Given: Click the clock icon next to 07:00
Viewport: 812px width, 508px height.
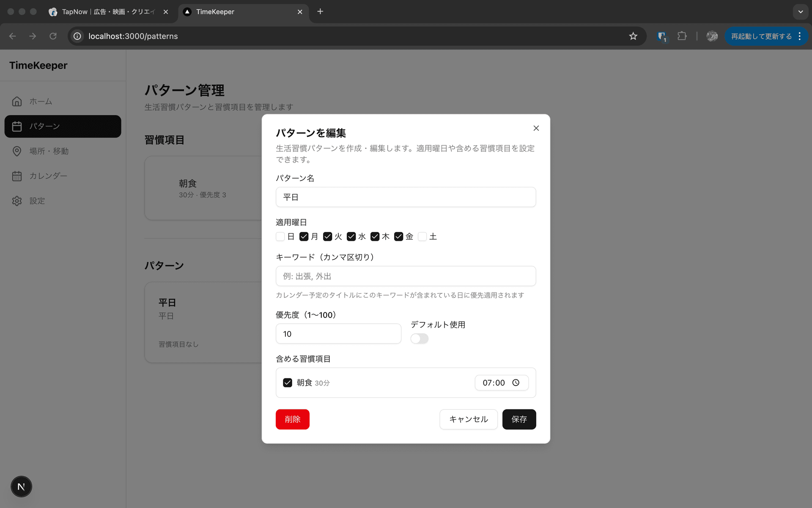Looking at the screenshot, I should (516, 382).
